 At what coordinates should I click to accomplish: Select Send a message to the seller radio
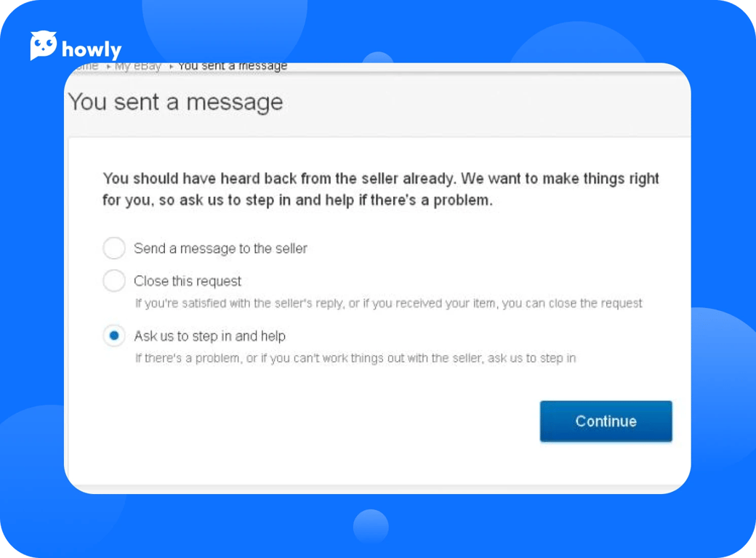114,248
